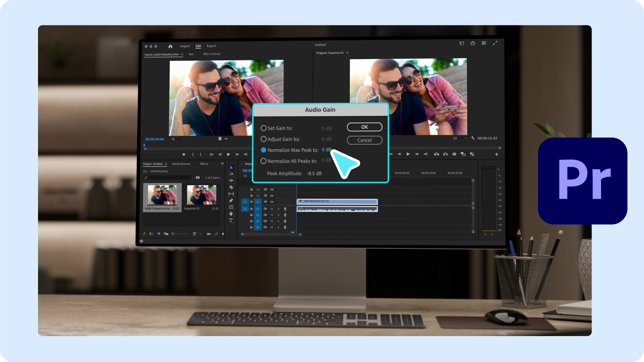Select the Selection tool arrow
The width and height of the screenshot is (644, 362).
231,168
